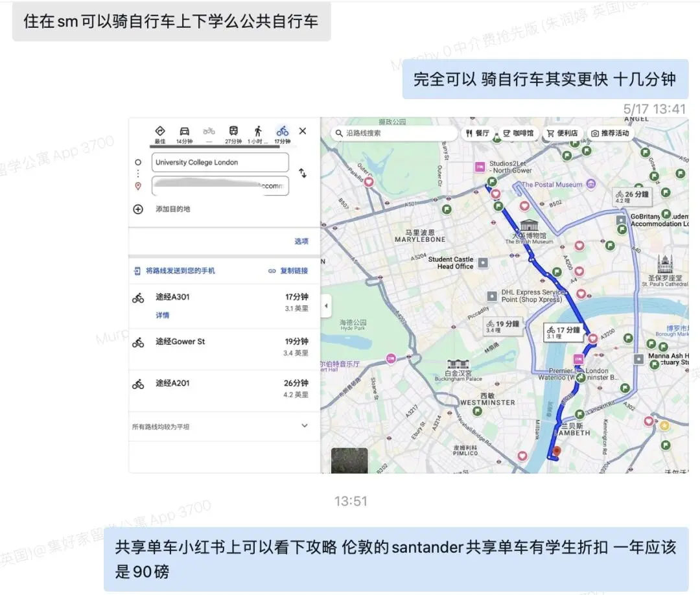Click the University College London origin field
The height and width of the screenshot is (595, 700).
pos(220,163)
